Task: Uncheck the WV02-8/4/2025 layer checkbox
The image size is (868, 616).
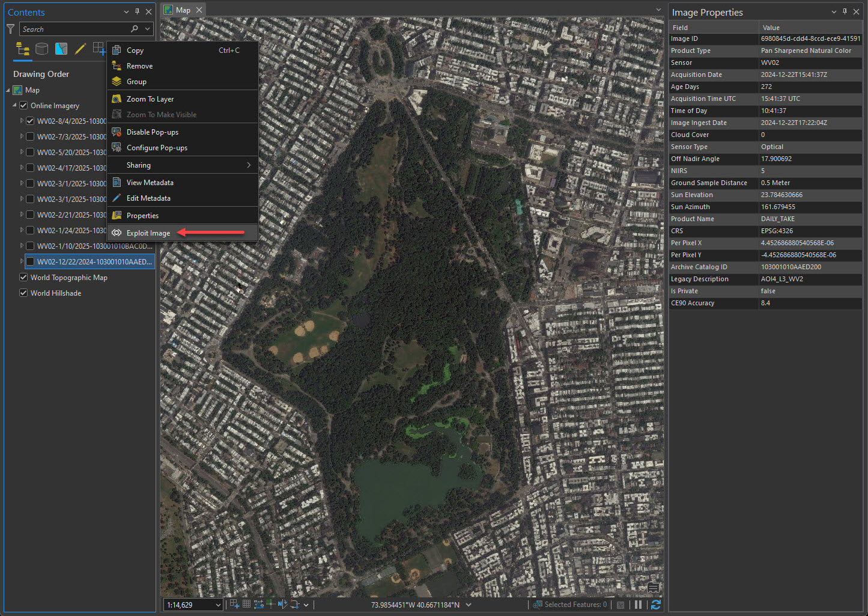Action: tap(30, 121)
